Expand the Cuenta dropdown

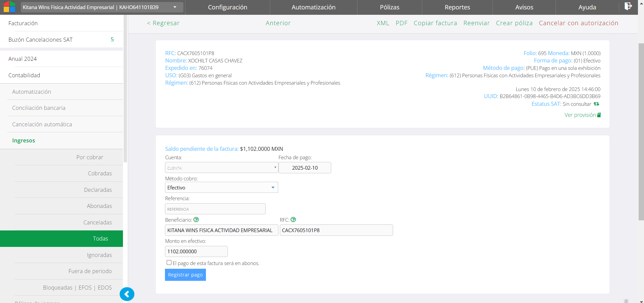(221, 168)
